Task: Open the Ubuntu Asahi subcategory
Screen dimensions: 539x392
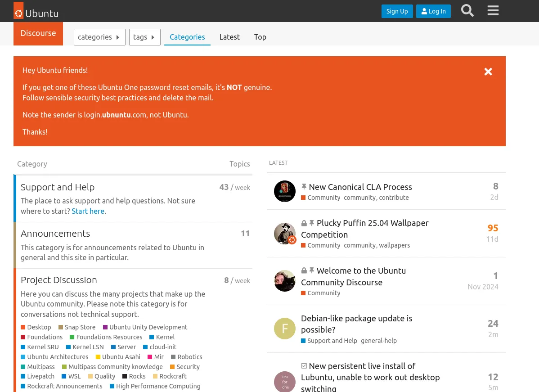Action: [x=121, y=357]
